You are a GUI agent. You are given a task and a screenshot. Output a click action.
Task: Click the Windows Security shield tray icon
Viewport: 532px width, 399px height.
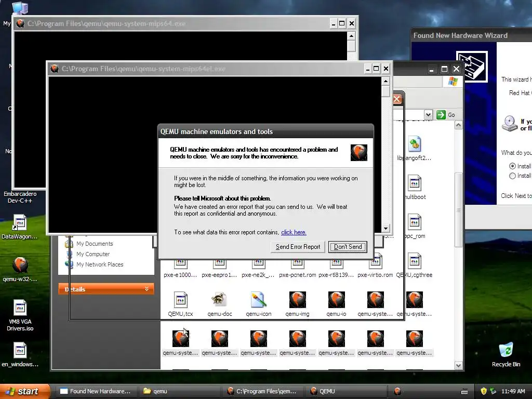(x=484, y=391)
